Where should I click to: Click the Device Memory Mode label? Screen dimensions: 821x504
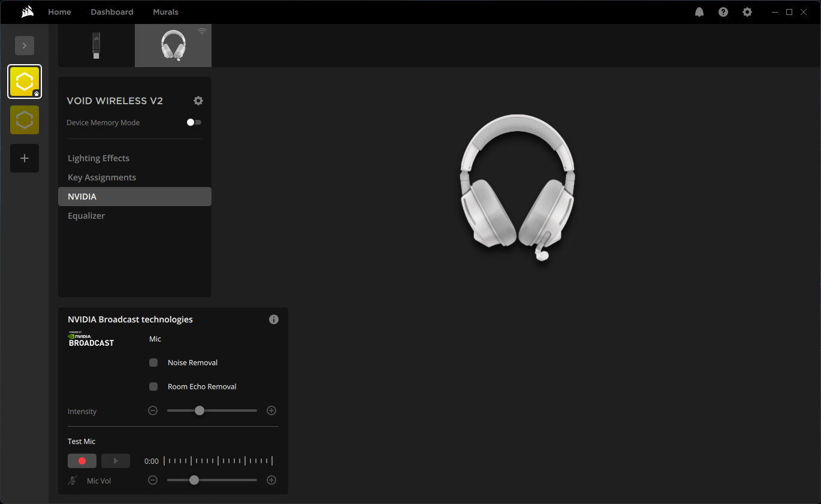coord(103,122)
